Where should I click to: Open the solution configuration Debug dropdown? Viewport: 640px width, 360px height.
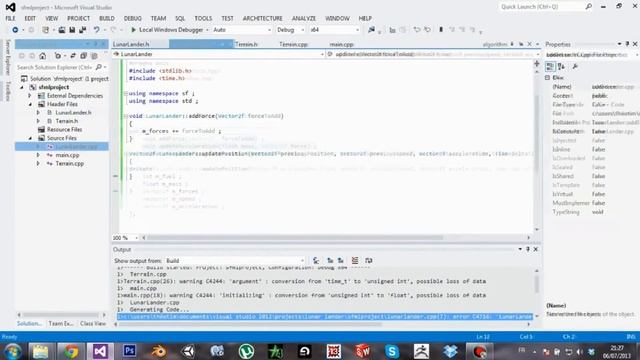pyautogui.click(x=290, y=30)
